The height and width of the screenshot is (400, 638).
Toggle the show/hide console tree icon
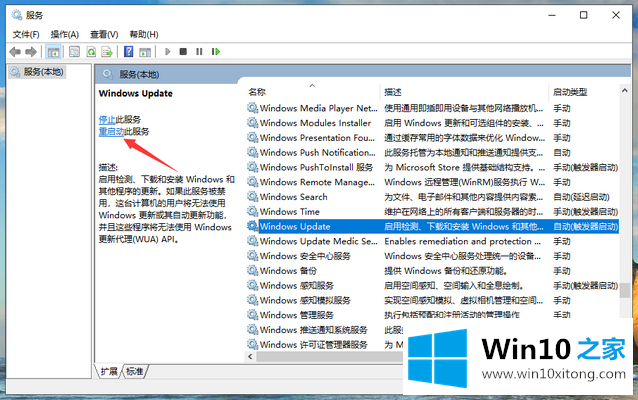coord(53,52)
